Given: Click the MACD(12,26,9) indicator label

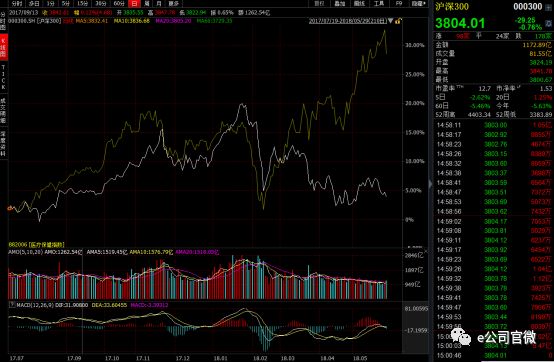Looking at the screenshot, I should [35, 305].
